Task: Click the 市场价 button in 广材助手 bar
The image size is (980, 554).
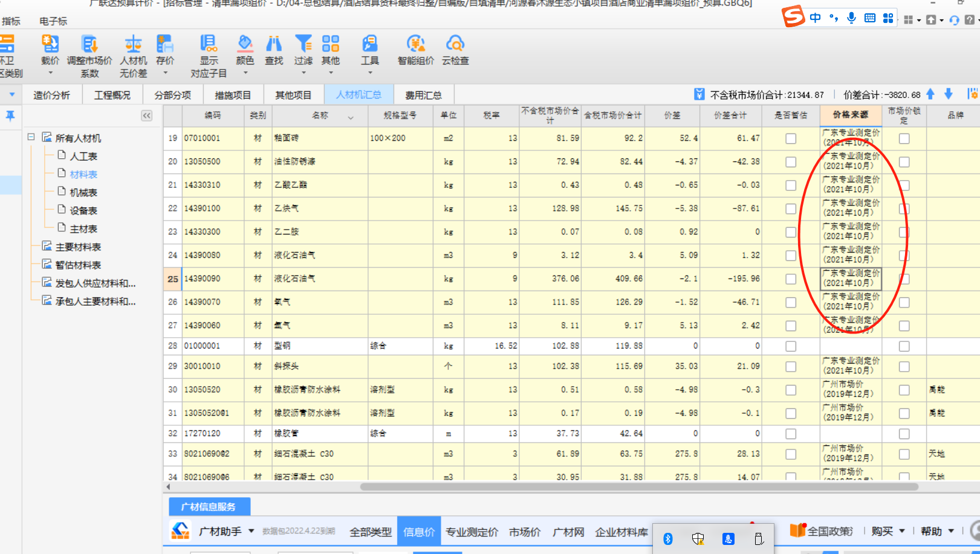Action: (x=525, y=532)
